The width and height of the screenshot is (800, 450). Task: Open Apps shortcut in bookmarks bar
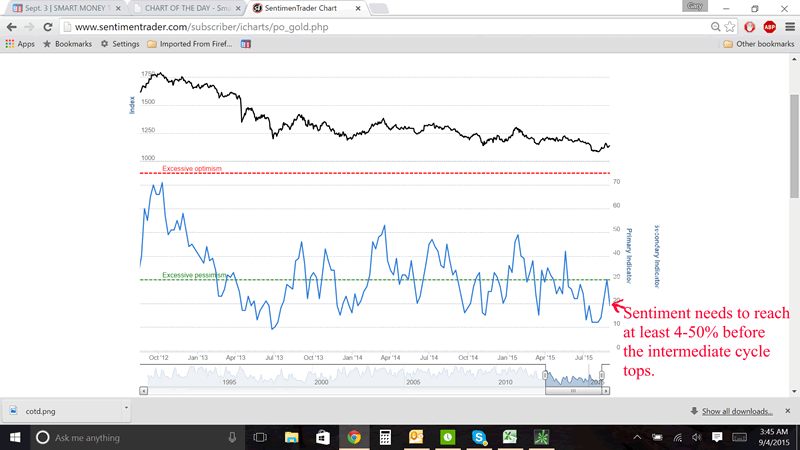tap(20, 44)
